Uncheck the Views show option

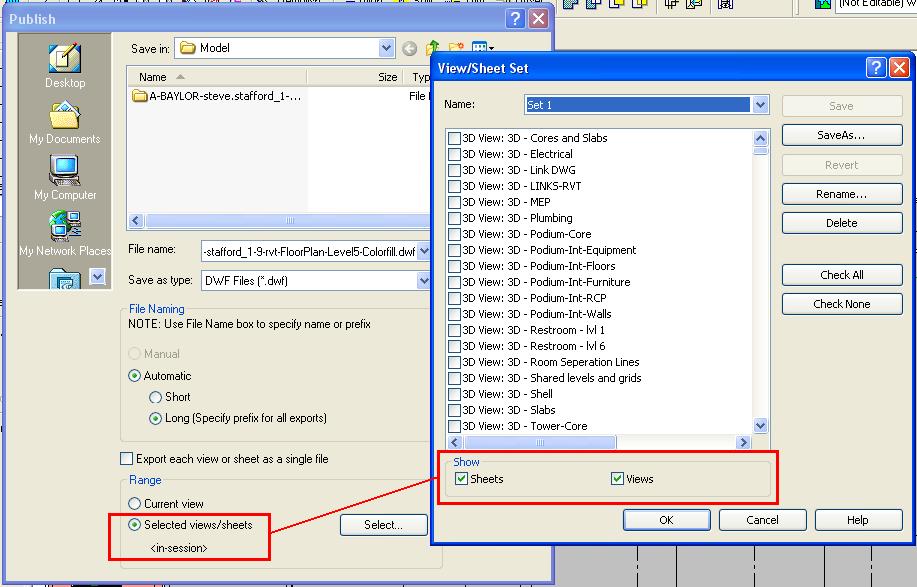point(617,479)
